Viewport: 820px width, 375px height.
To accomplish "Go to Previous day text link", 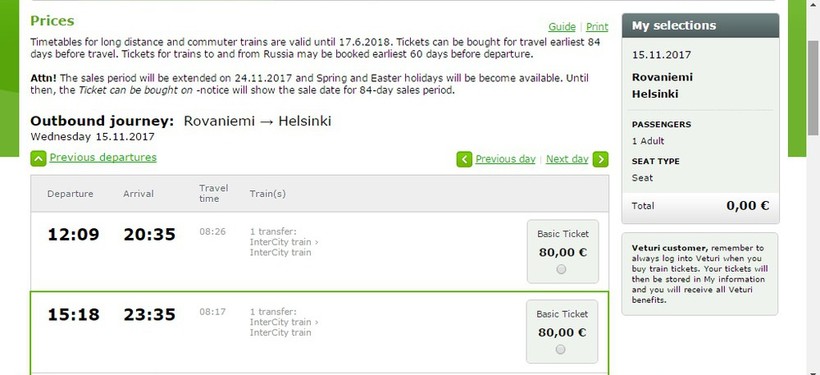I will (505, 159).
